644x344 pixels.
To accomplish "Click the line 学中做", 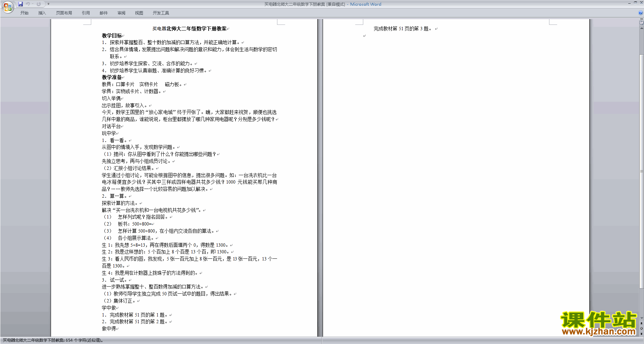I will coord(109,308).
